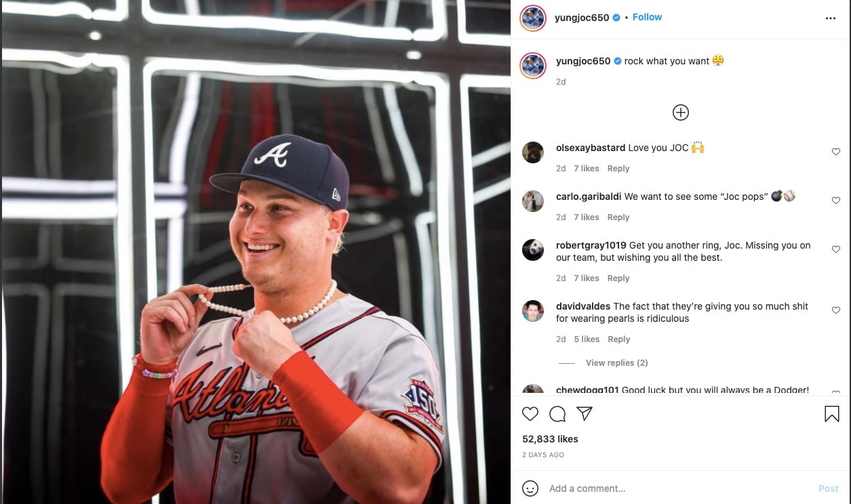Open yungjoc650 profile picture in header
This screenshot has height=504, width=851.
click(x=533, y=18)
